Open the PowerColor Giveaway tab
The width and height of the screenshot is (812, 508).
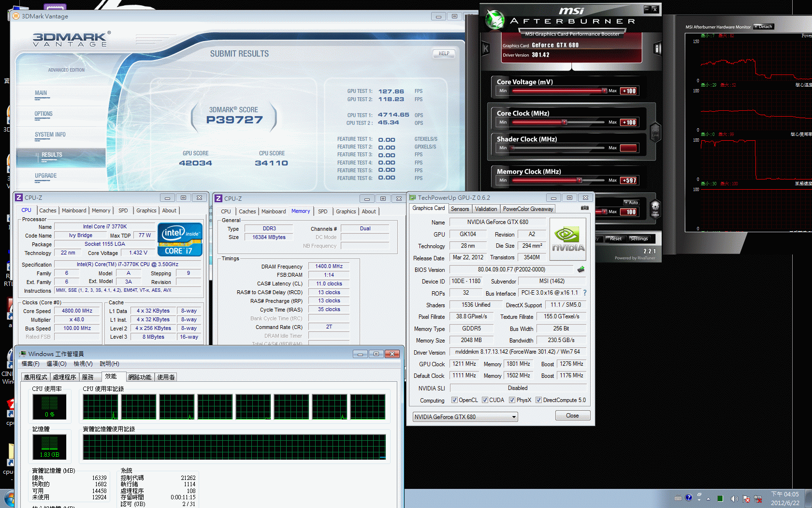pos(528,209)
